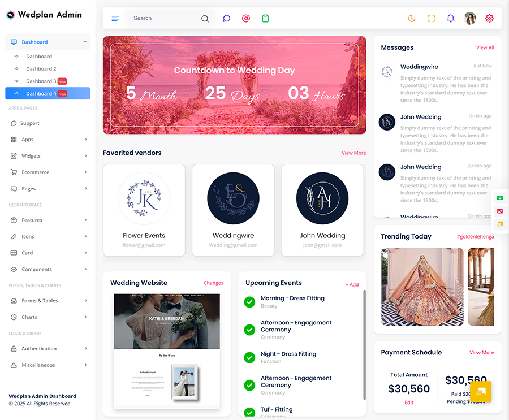Toggle the sidebar hamburger menu icon
Image resolution: width=509 pixels, height=420 pixels.
(x=115, y=18)
